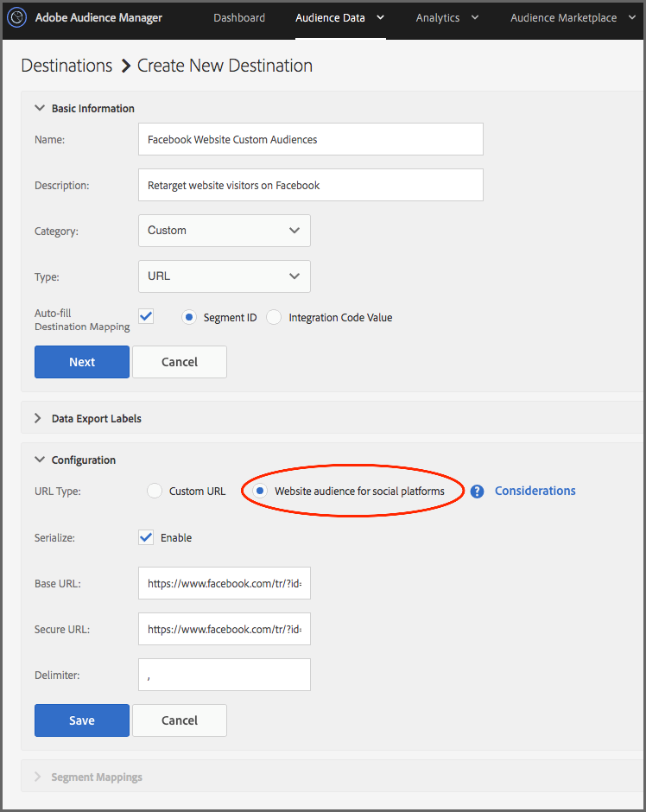The width and height of the screenshot is (646, 812).
Task: Click the Base URL input field
Action: 225,583
